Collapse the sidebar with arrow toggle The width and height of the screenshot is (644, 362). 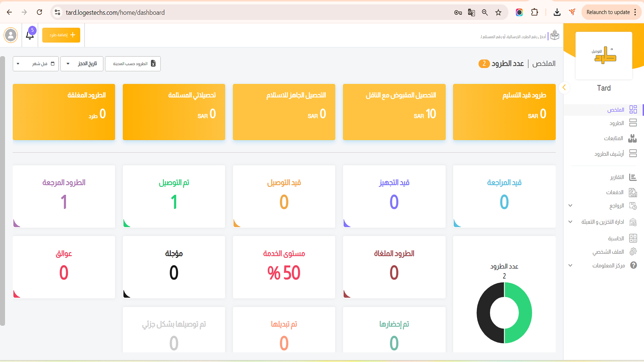[x=564, y=87]
